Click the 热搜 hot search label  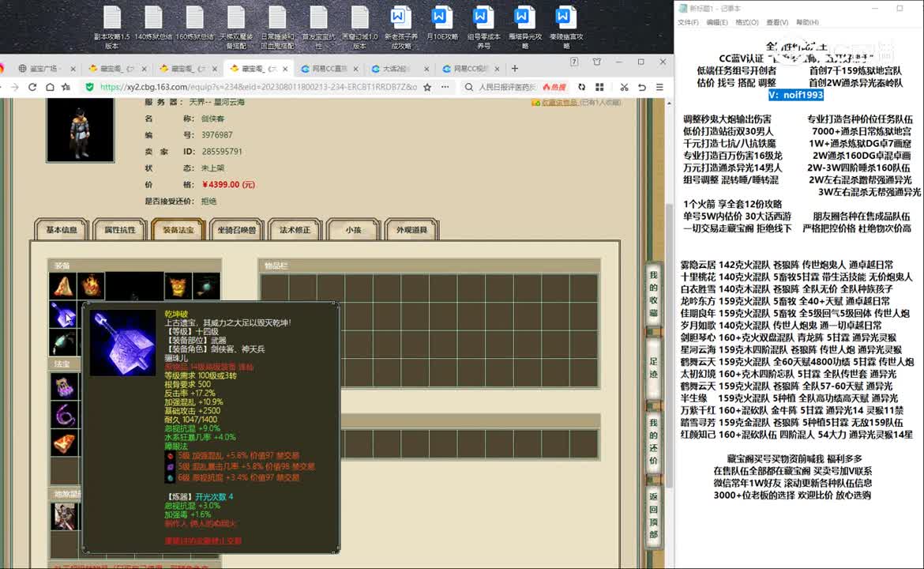pyautogui.click(x=554, y=87)
